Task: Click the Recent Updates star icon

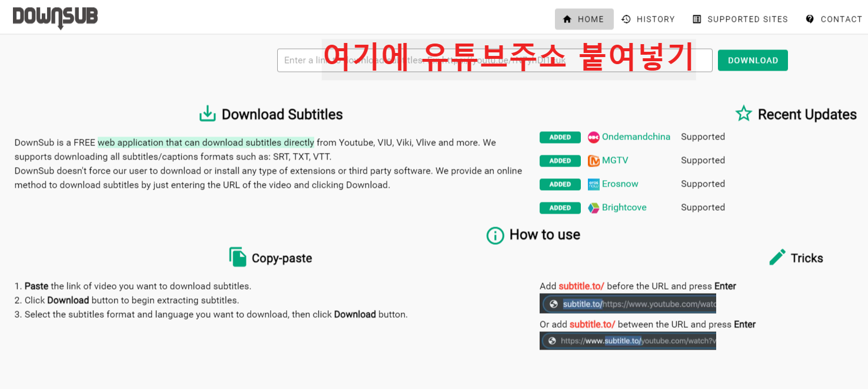Action: [x=744, y=114]
